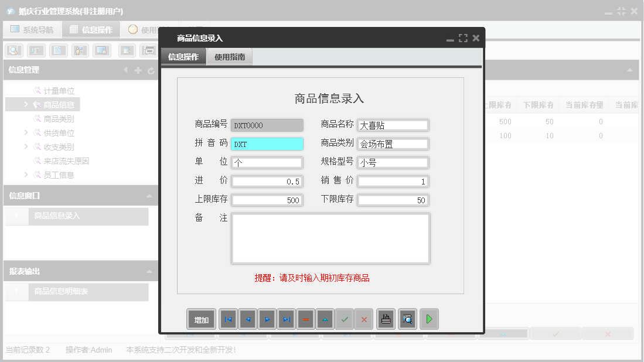644x362 pixels.
Task: Open the 系统导航 tab
Action: pos(32,29)
